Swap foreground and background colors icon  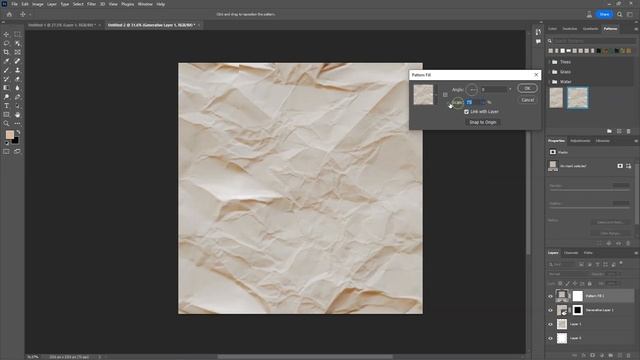(x=18, y=133)
